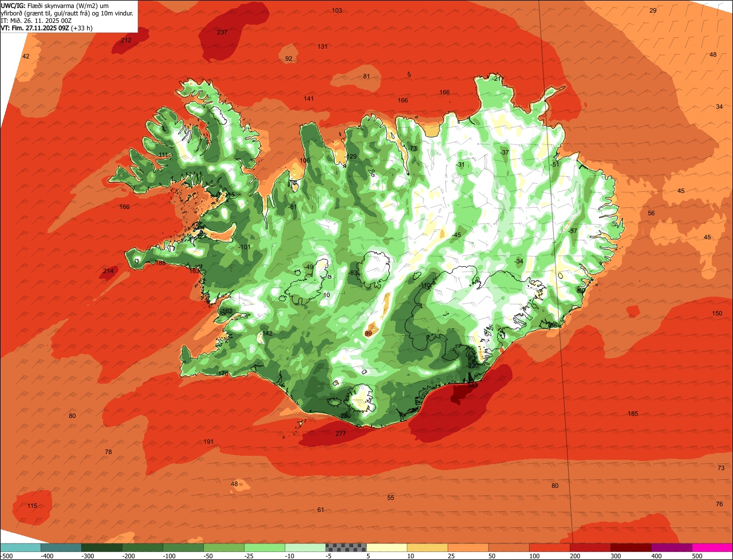Screen dimensions: 733x560
Task: Click the initial time 'IT: Mið. 26. 11. 2025 00Z'
Action: coord(37,20)
